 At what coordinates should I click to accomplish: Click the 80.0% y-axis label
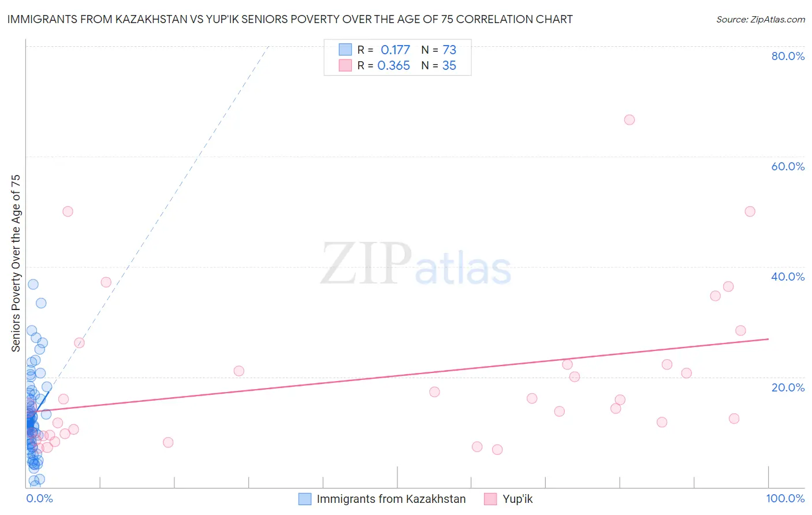pyautogui.click(x=788, y=56)
